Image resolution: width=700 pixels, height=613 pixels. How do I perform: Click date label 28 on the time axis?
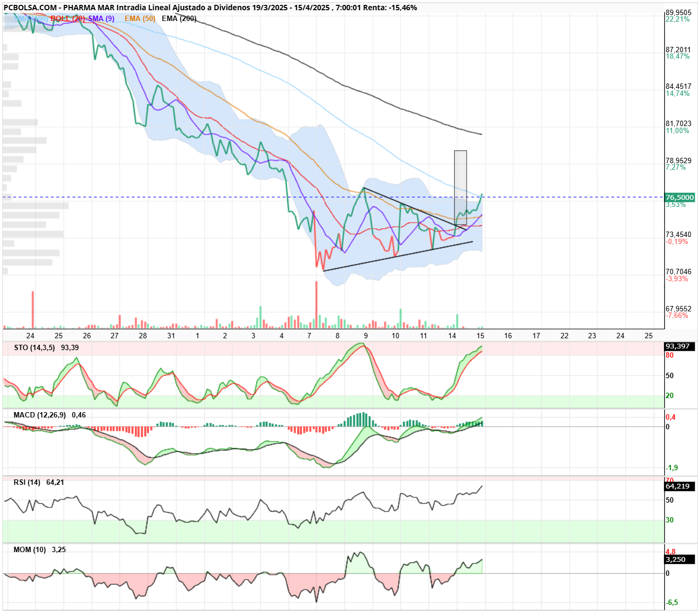click(143, 336)
